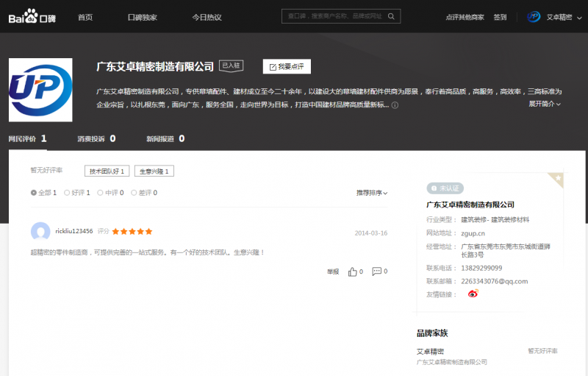
Task: Click the 未认证 status badge
Action: click(445, 188)
